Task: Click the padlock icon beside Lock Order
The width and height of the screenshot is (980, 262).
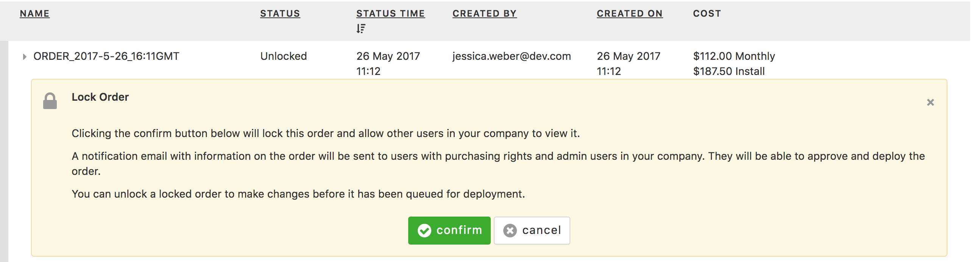Action: (50, 101)
